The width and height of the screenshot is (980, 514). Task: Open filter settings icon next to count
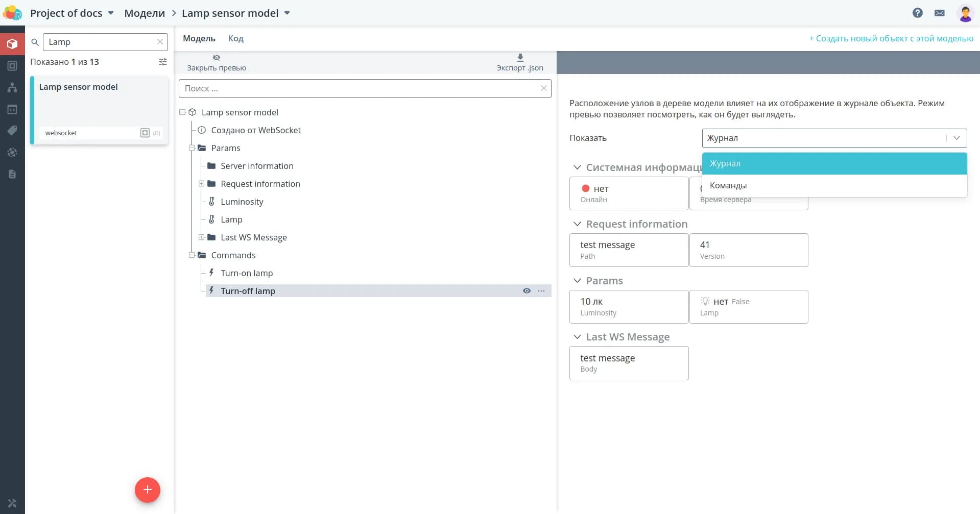(x=162, y=62)
